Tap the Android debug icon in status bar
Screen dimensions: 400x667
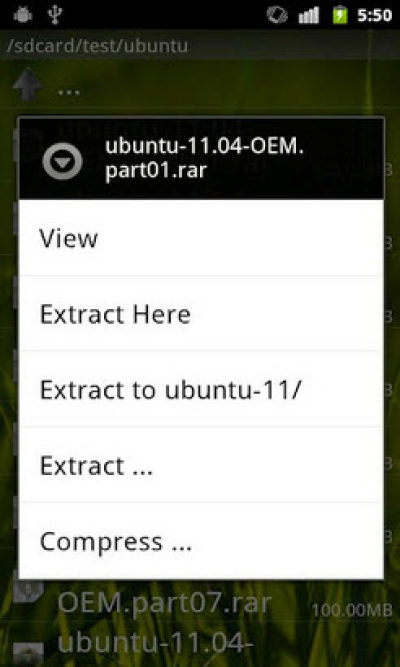(x=23, y=15)
